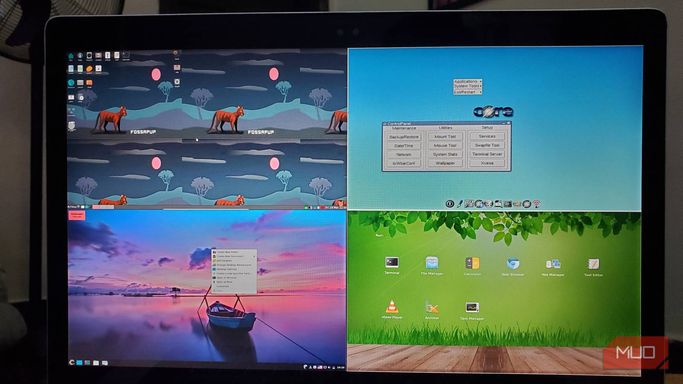The image size is (683, 384).
Task: Click the Backup/Restore button in ControlPanel
Action: pyautogui.click(x=404, y=137)
